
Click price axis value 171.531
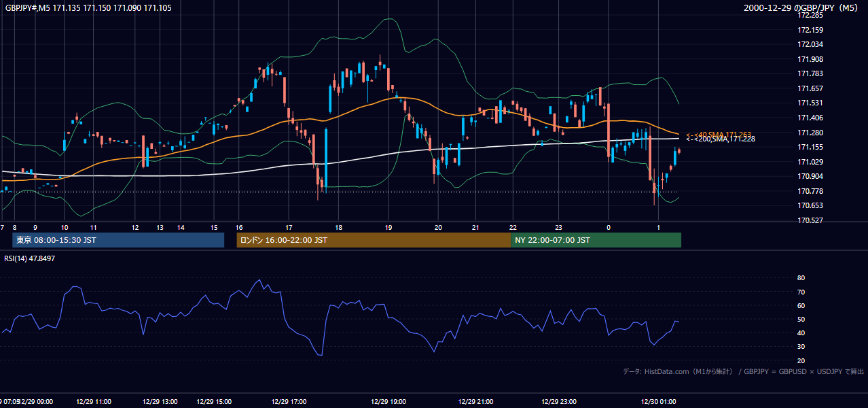[x=811, y=103]
